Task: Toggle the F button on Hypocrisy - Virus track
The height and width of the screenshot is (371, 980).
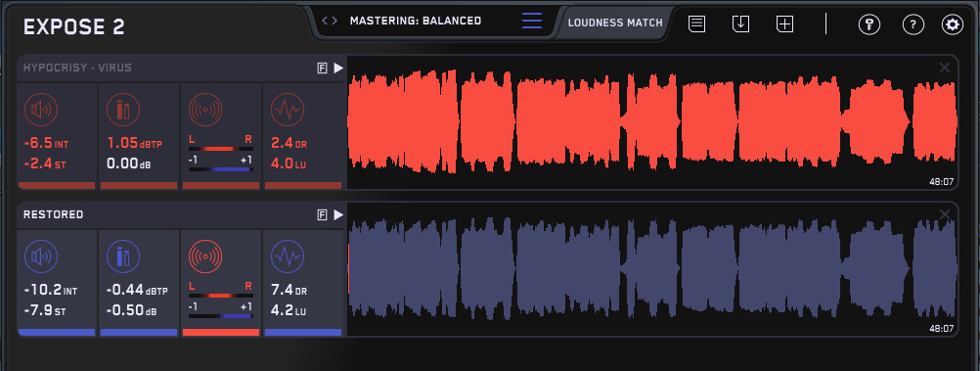Action: click(x=323, y=69)
